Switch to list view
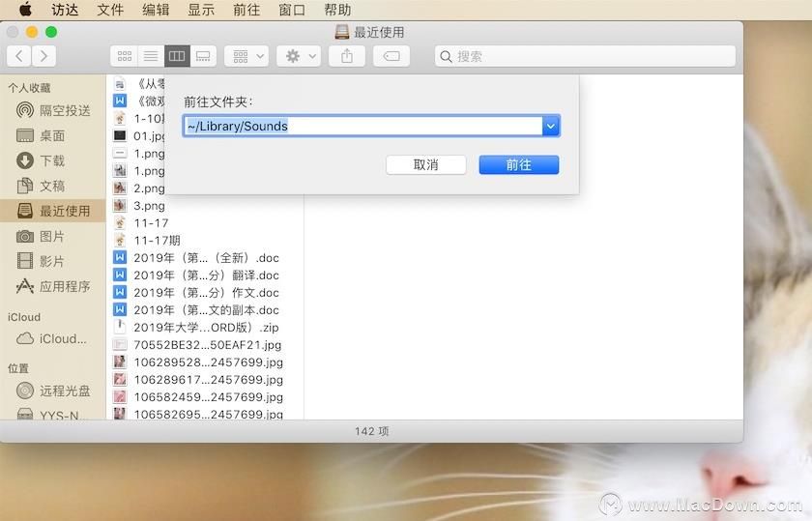Viewport: 812px width, 521px height. tap(151, 56)
